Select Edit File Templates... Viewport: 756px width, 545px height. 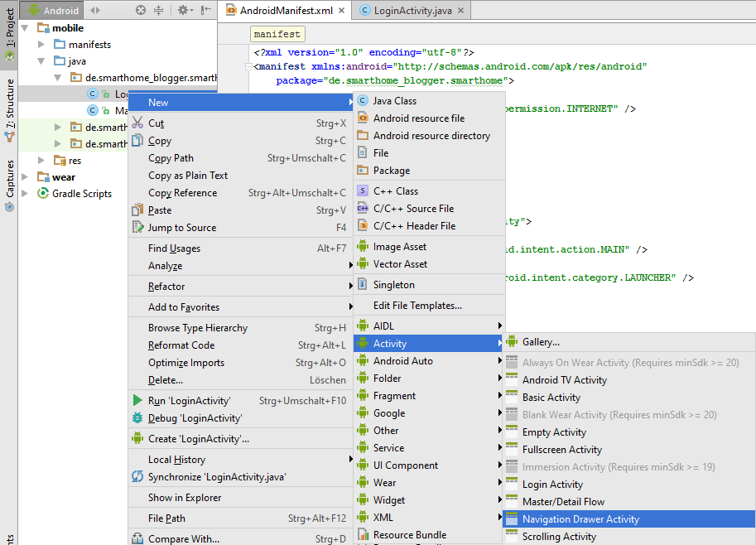pos(429,305)
